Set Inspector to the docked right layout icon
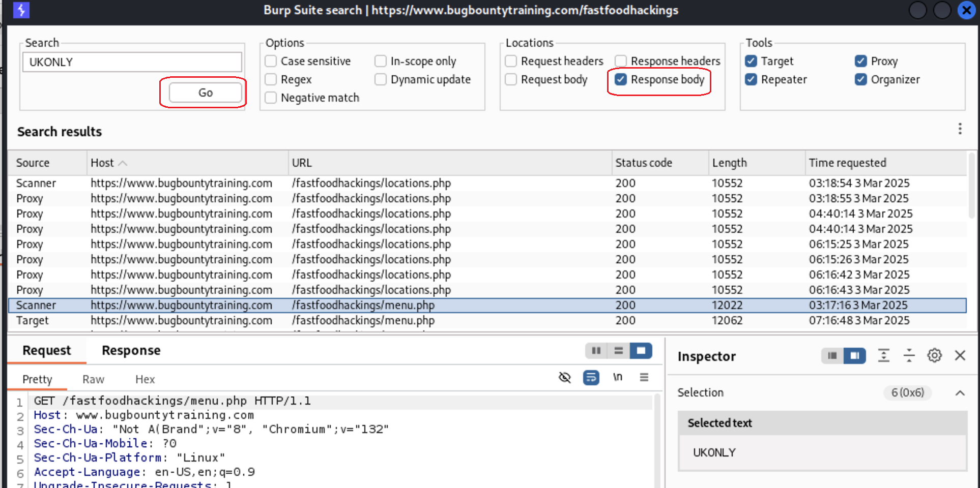 855,356
